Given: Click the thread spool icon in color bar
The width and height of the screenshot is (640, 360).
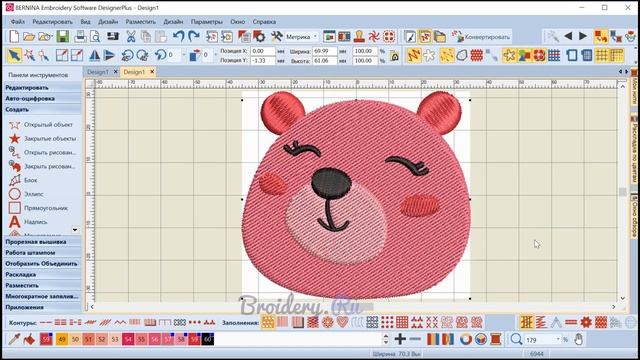Looking at the screenshot, I should pyautogui.click(x=496, y=339).
